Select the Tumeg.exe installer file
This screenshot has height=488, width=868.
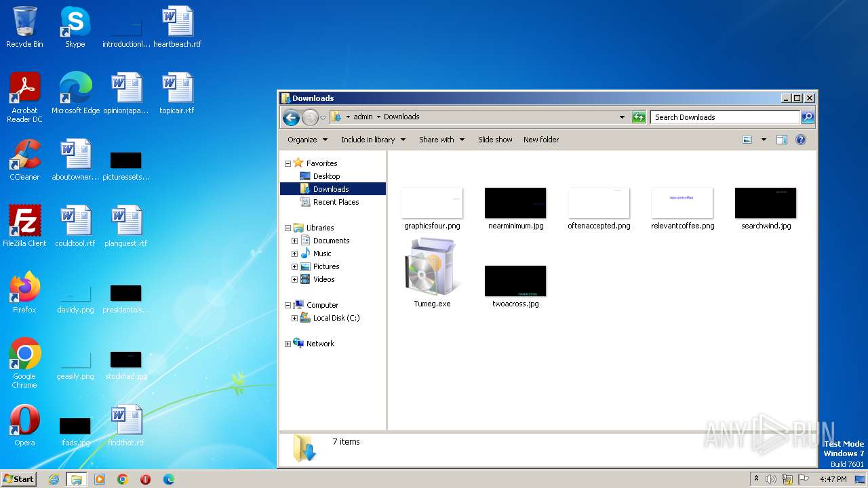pos(432,273)
